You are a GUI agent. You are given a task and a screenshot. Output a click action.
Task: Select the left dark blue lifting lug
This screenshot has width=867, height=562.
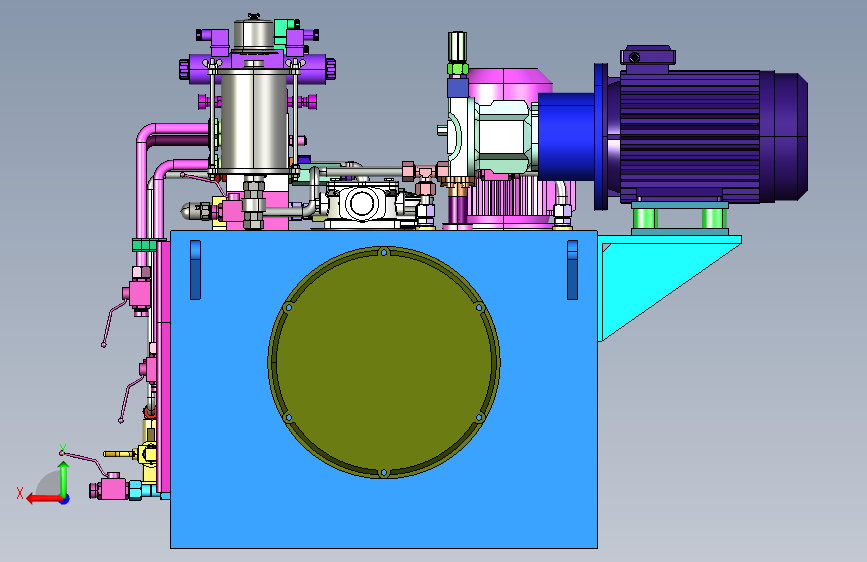(195, 270)
